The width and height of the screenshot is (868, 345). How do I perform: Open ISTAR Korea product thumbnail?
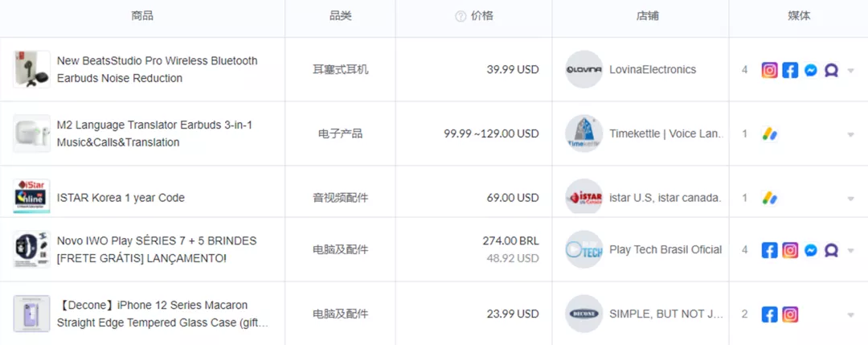[x=31, y=196]
